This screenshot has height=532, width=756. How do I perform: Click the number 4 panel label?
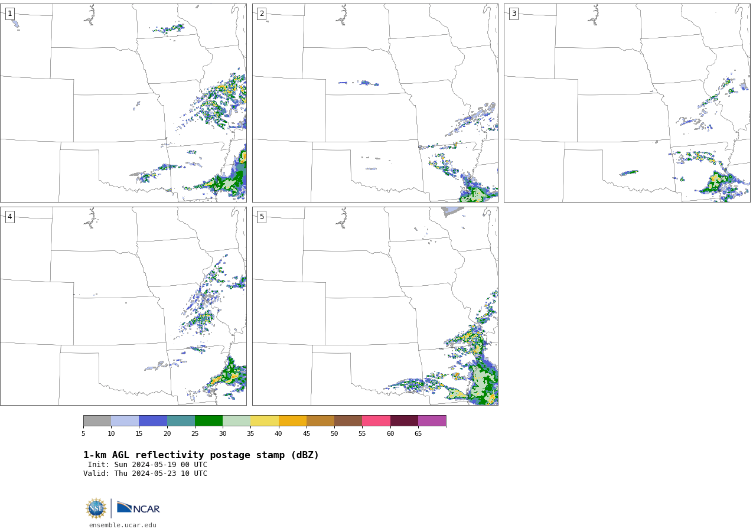tap(9, 217)
